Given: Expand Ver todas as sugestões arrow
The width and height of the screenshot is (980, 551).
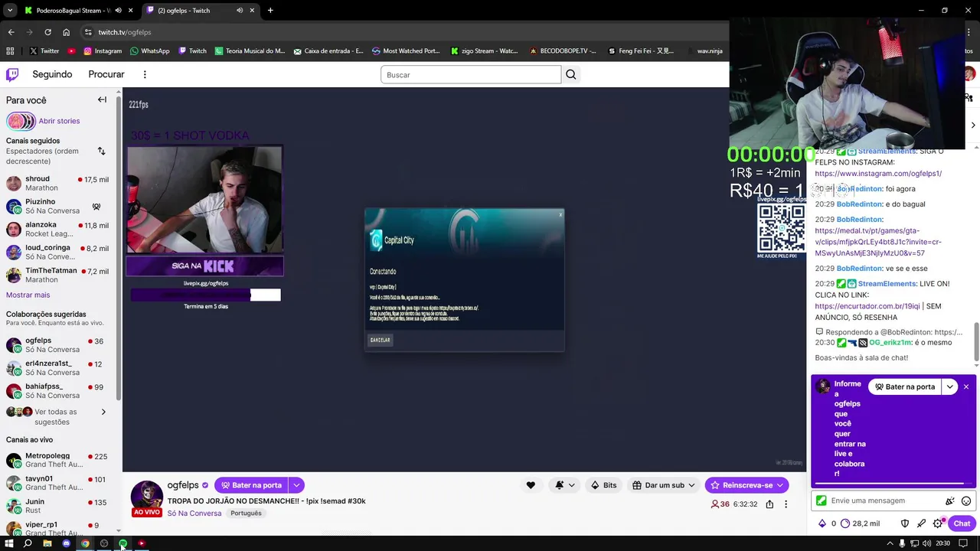Looking at the screenshot, I should click(103, 412).
